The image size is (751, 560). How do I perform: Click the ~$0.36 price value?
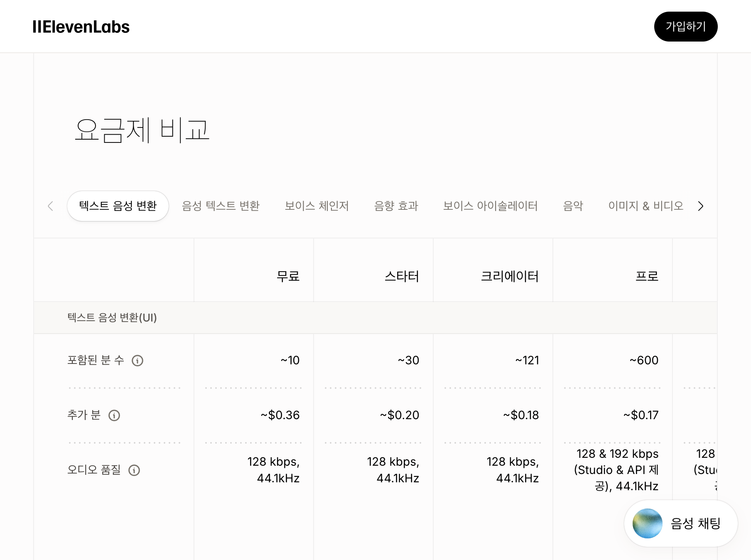pos(280,415)
